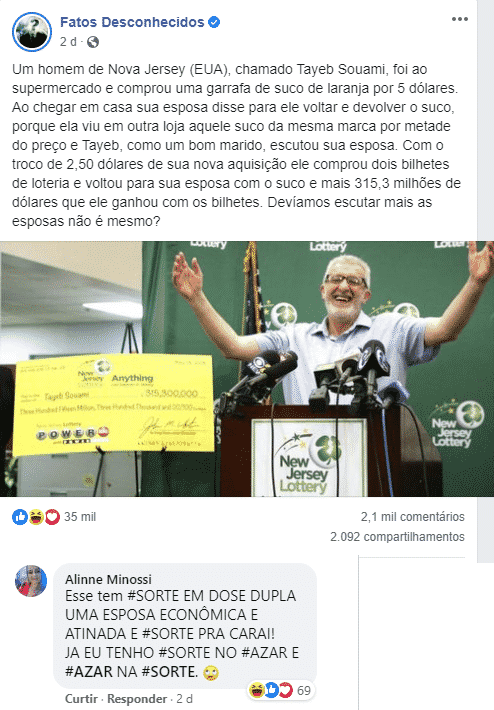View the 2.092 compartilhamentos list

397,537
